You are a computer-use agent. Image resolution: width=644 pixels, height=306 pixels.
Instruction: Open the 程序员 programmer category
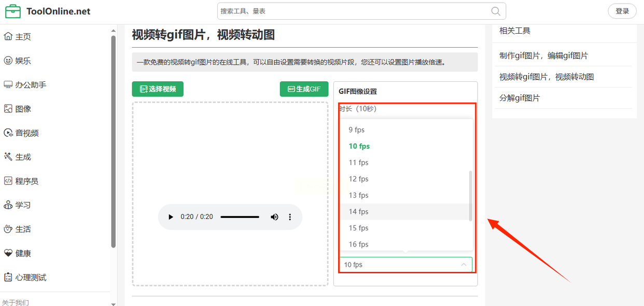21,181
